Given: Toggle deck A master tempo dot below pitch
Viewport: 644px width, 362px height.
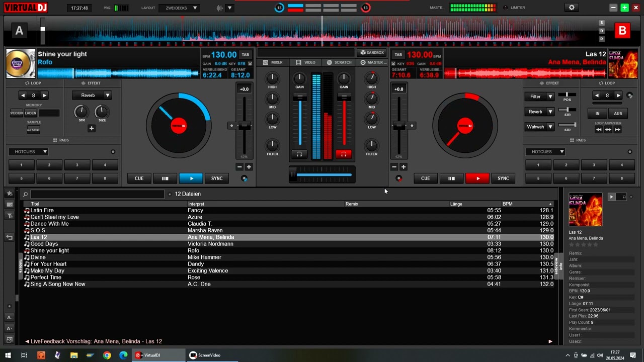Looking at the screenshot, I should pyautogui.click(x=244, y=178).
